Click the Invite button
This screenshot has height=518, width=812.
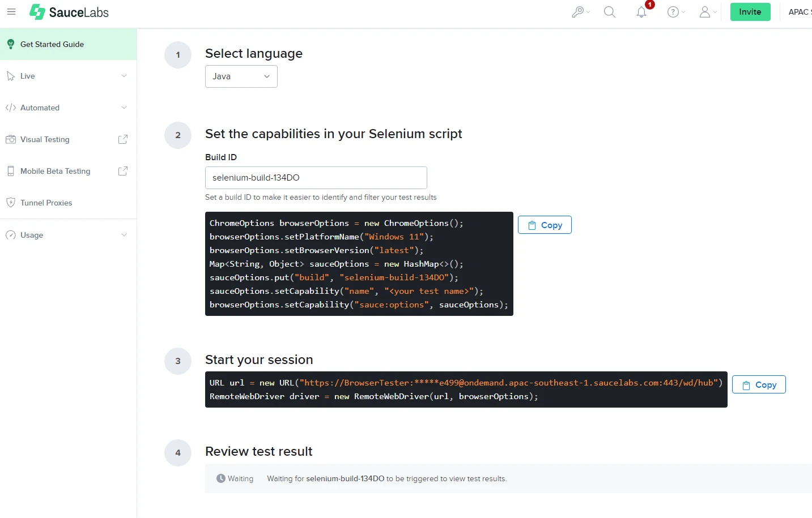pyautogui.click(x=750, y=11)
